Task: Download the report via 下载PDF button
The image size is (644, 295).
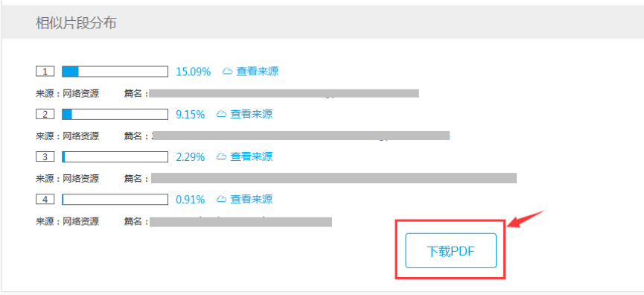Action: (x=451, y=250)
